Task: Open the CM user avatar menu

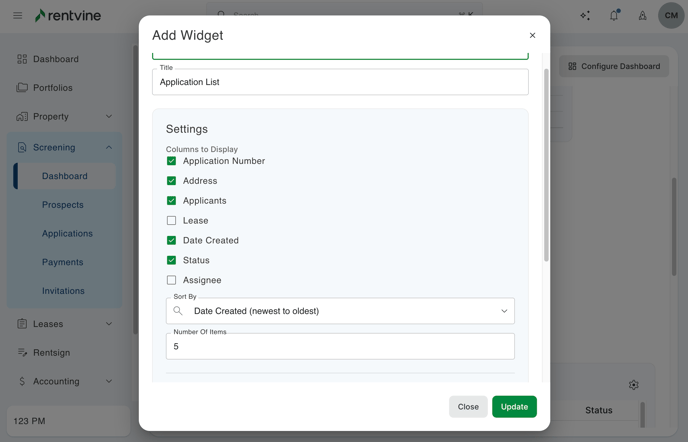Action: coord(671,16)
